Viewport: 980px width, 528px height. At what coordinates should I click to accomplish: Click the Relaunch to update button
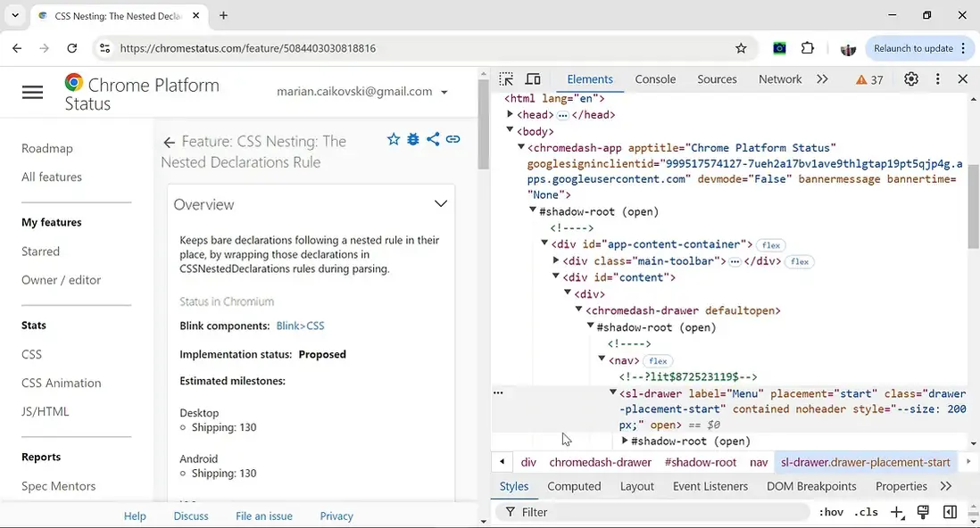coord(913,48)
